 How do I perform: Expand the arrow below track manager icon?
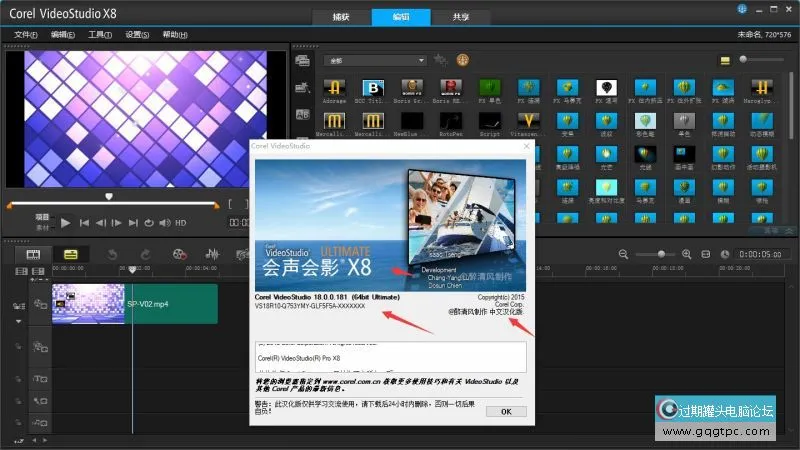(x=19, y=321)
